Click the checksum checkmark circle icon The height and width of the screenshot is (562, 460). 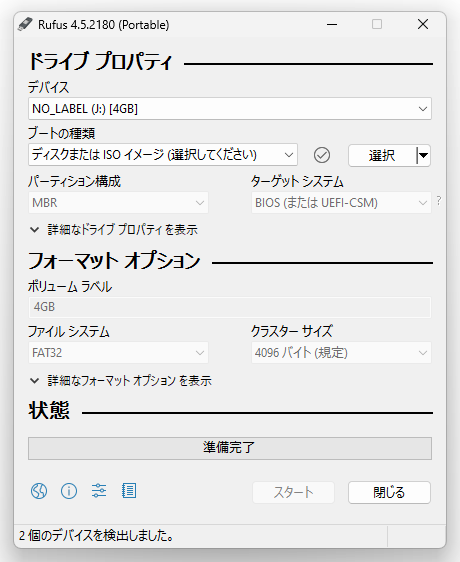coord(322,155)
